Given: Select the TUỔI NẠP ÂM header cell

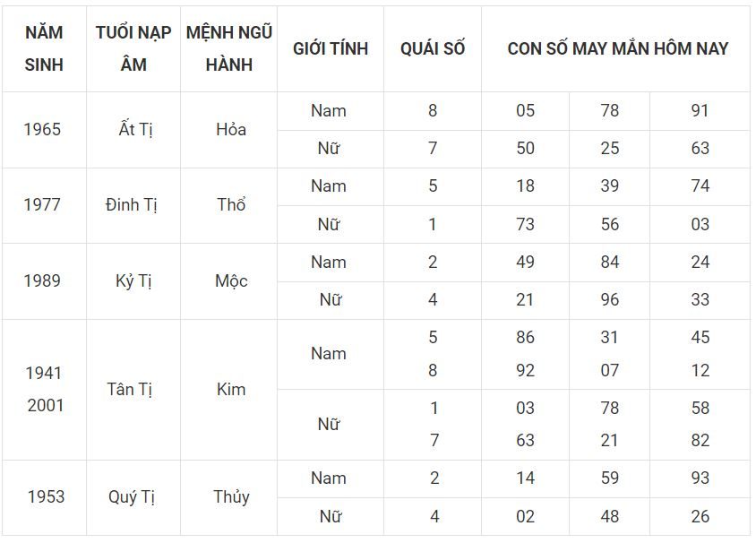Looking at the screenshot, I should coord(133,48).
